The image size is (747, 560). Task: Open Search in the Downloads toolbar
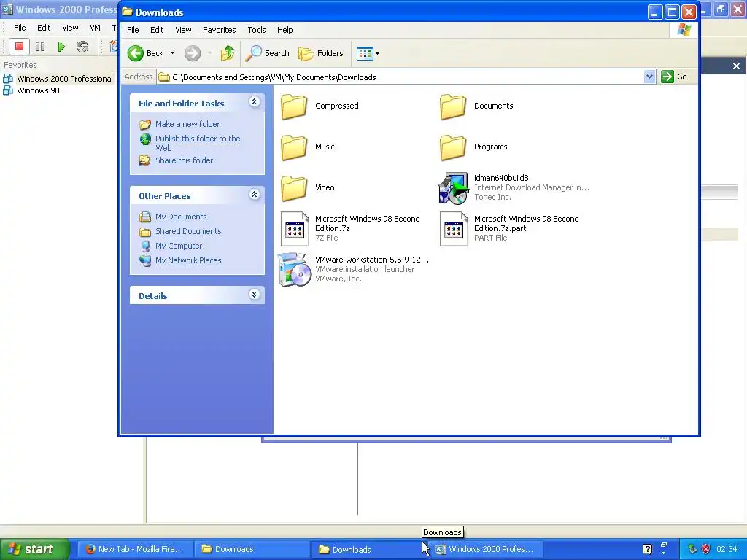click(x=267, y=53)
